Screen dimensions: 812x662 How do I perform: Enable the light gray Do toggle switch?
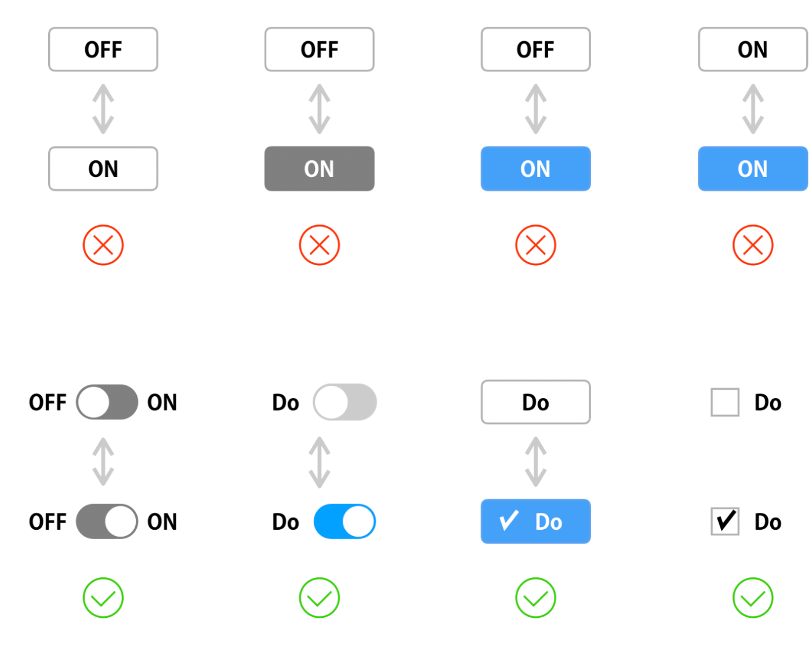tap(345, 402)
